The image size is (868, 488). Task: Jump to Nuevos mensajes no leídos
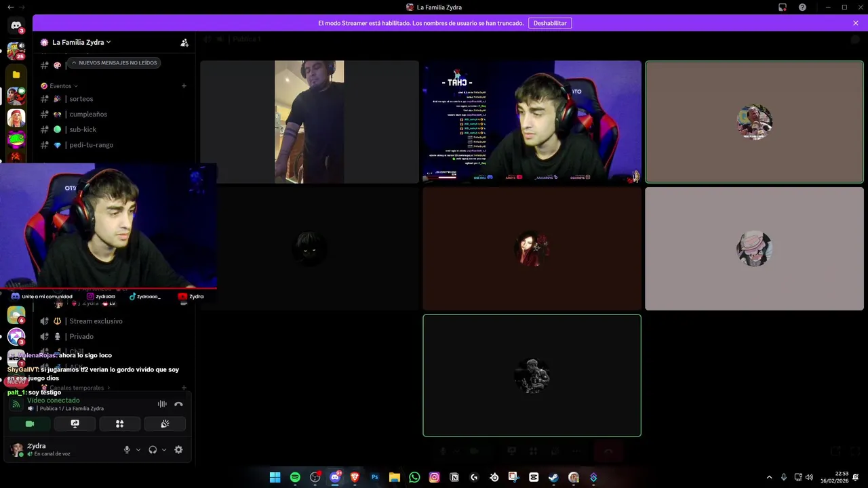[x=114, y=63]
